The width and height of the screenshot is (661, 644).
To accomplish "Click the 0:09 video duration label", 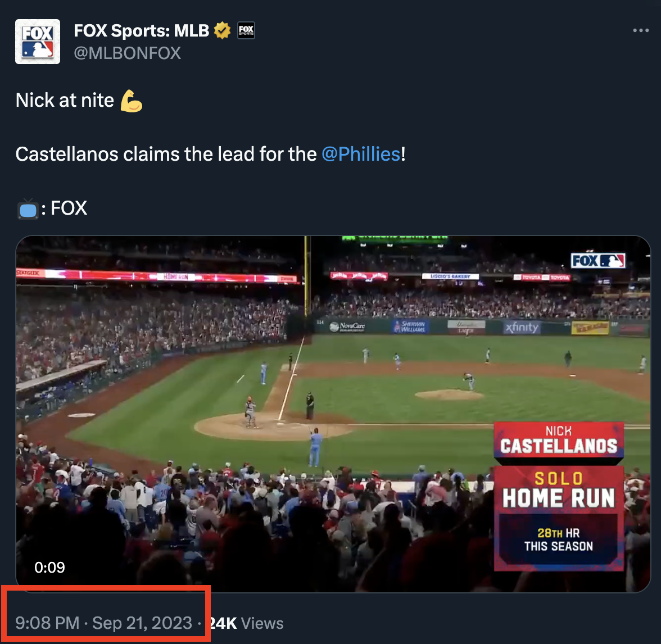I will (49, 568).
